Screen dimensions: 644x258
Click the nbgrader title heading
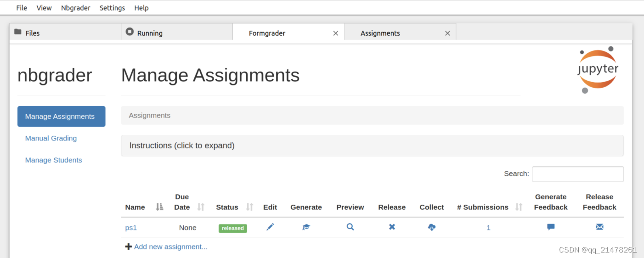[x=55, y=75]
